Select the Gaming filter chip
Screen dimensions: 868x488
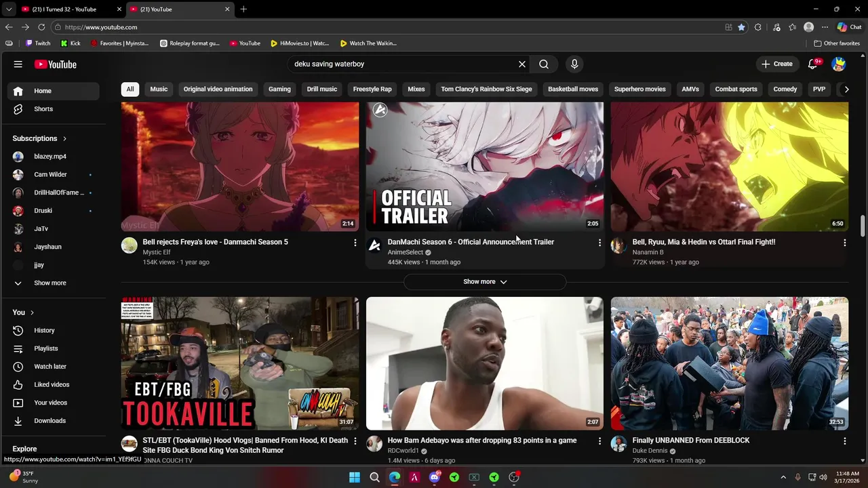(x=279, y=89)
